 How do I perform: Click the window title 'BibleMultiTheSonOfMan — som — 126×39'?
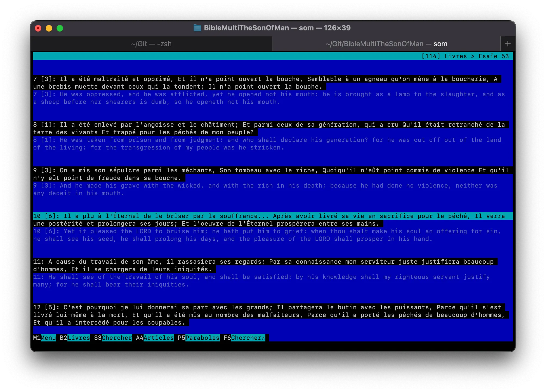[277, 28]
